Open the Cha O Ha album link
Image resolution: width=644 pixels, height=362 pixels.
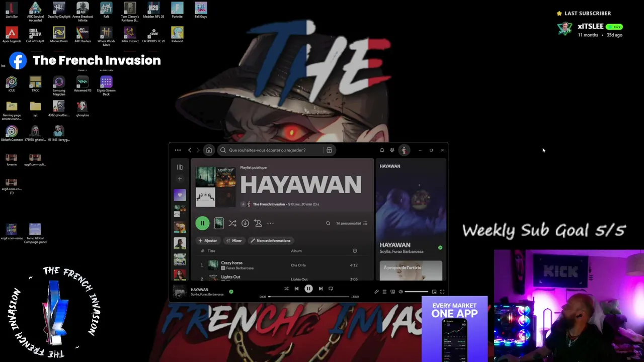tap(298, 265)
